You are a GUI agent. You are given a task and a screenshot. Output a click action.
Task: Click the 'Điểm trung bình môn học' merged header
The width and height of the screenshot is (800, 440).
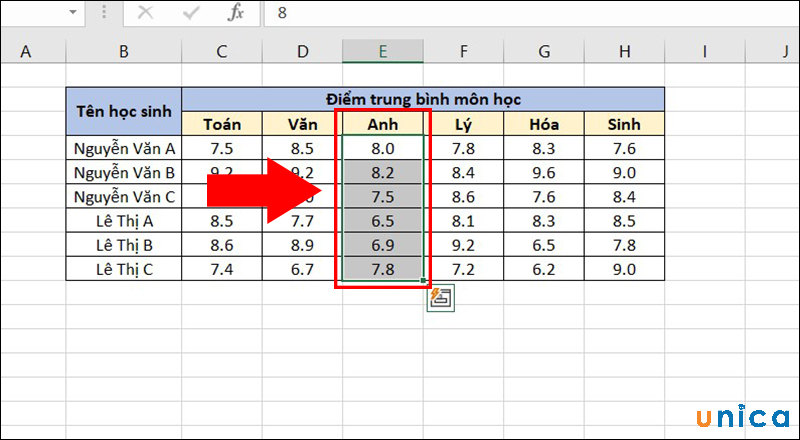[423, 99]
